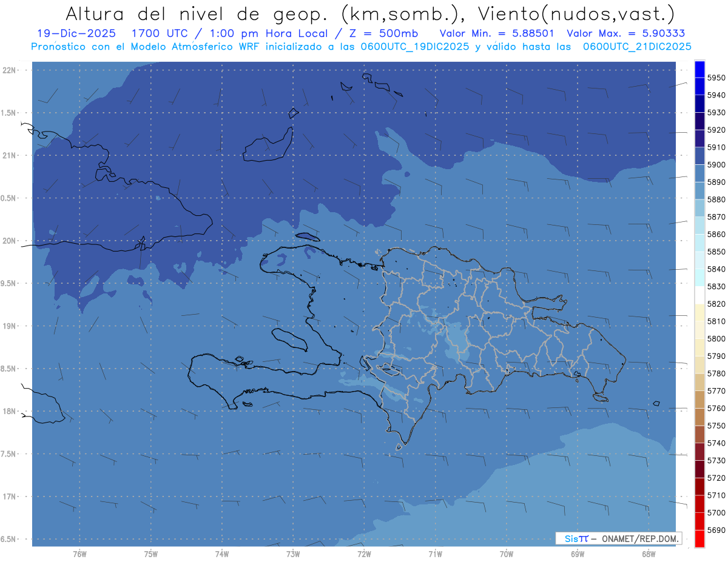Image resolution: width=728 pixels, height=562 pixels.
Task: Pick the colorbar swatch between 5770 and 5760
Action: [699, 400]
